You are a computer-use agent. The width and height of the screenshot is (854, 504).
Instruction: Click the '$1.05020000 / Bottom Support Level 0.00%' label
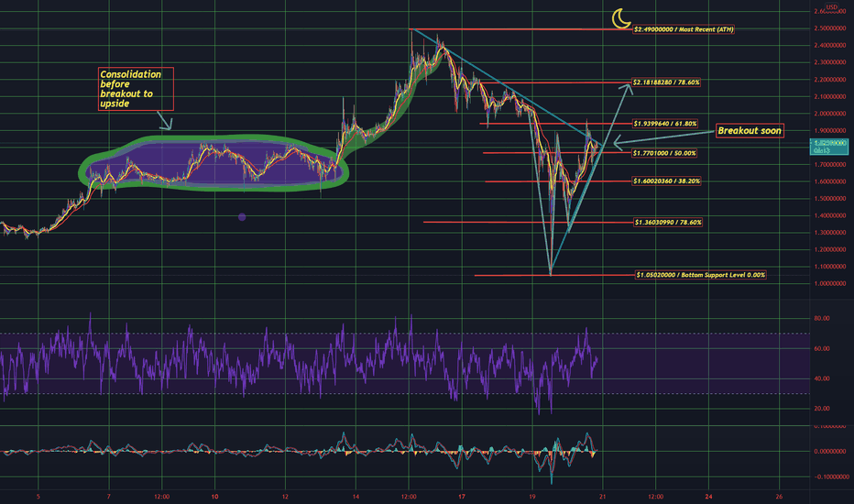coord(700,275)
